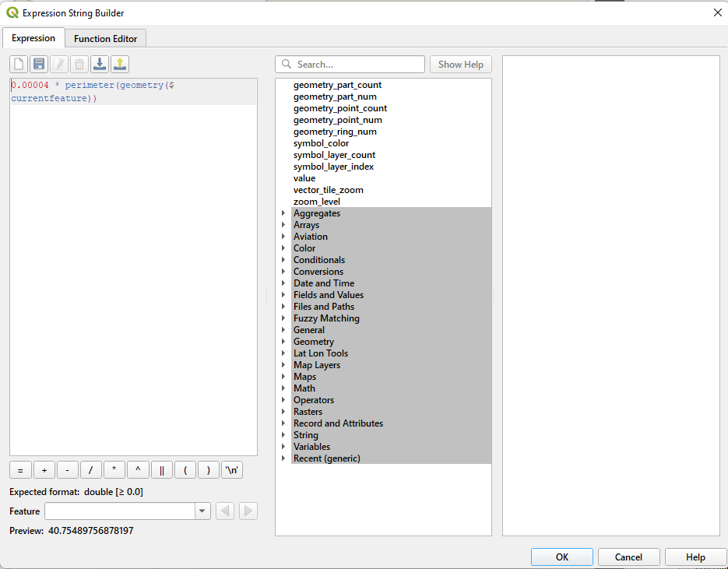This screenshot has height=569, width=728.
Task: Click the Show Help button
Action: 460,64
